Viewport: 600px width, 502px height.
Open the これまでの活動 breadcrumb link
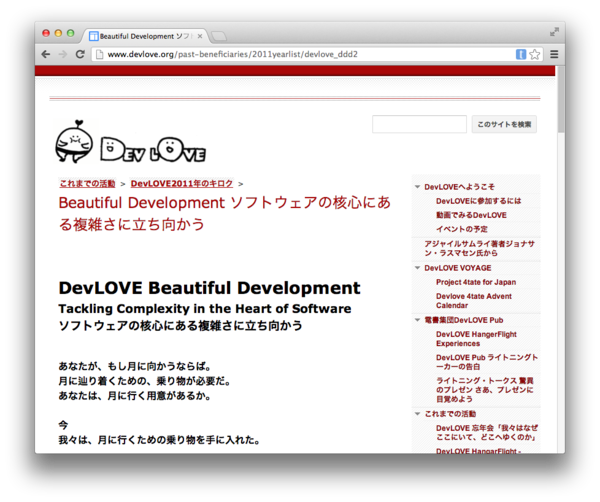[87, 184]
